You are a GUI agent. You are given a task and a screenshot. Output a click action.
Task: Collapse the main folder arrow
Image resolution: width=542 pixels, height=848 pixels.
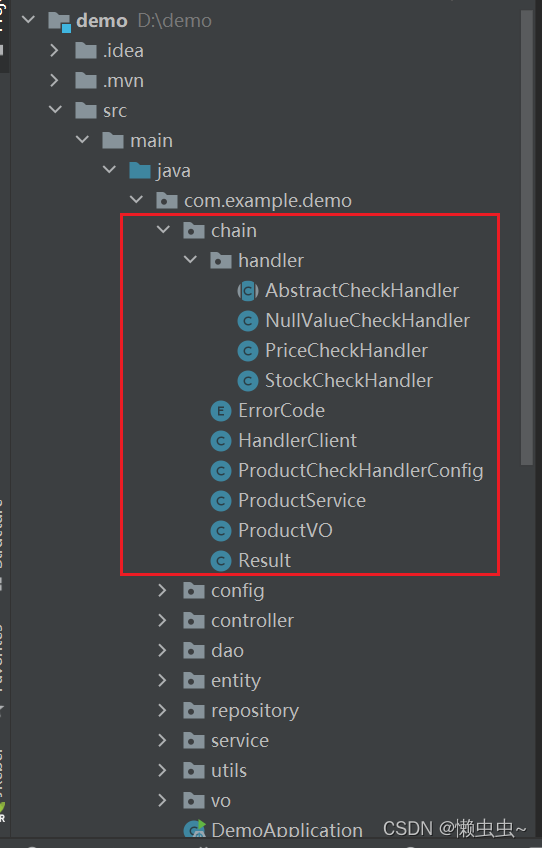tap(82, 140)
